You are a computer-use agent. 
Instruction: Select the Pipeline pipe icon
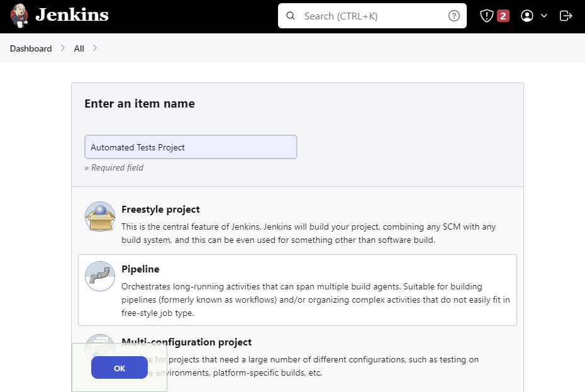[x=100, y=276]
